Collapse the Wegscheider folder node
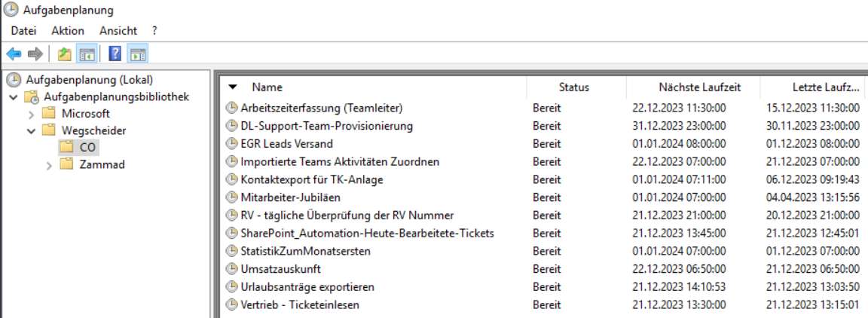The height and width of the screenshot is (318, 868). point(31,130)
